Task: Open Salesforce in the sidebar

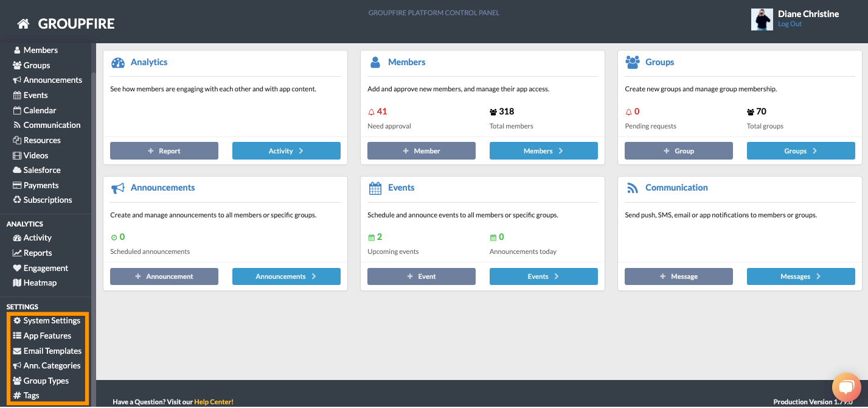Action: [36, 170]
